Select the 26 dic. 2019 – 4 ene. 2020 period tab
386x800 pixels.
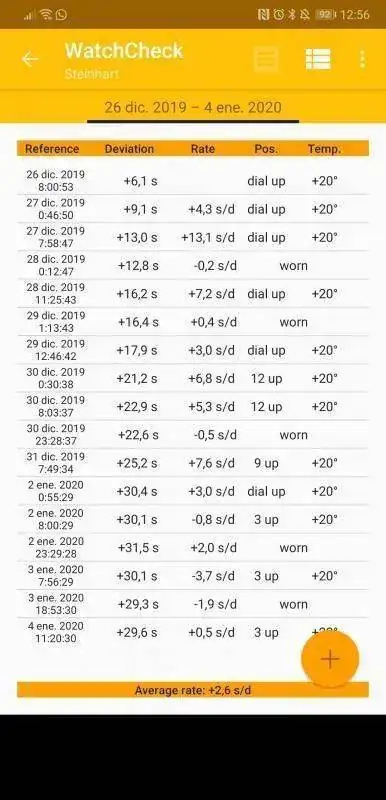tap(193, 108)
